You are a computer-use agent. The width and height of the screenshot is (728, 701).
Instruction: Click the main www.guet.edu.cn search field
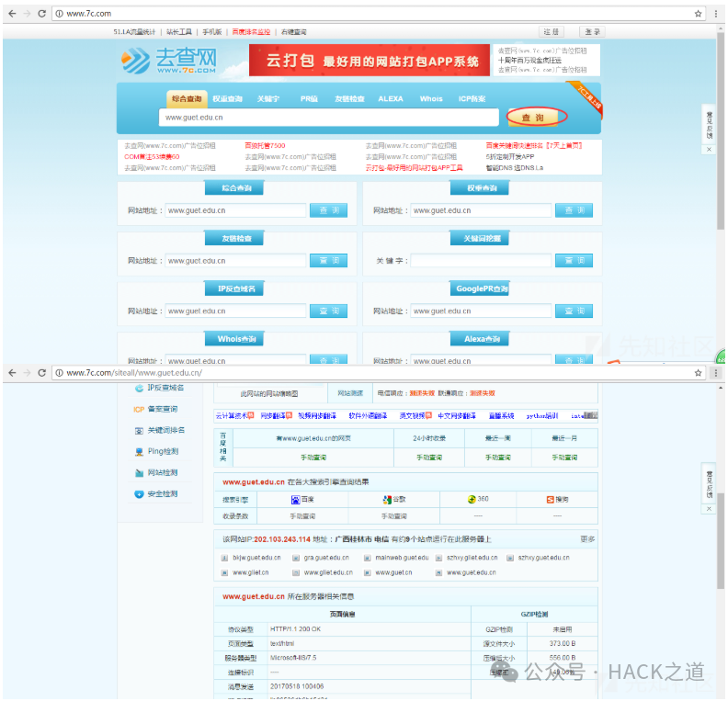(329, 118)
